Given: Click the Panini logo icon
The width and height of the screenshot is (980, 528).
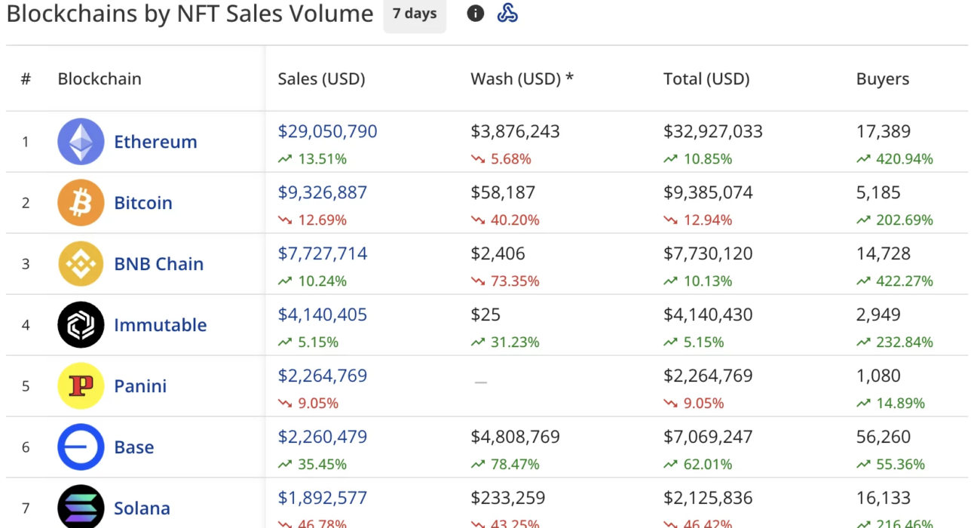Looking at the screenshot, I should coord(81,386).
